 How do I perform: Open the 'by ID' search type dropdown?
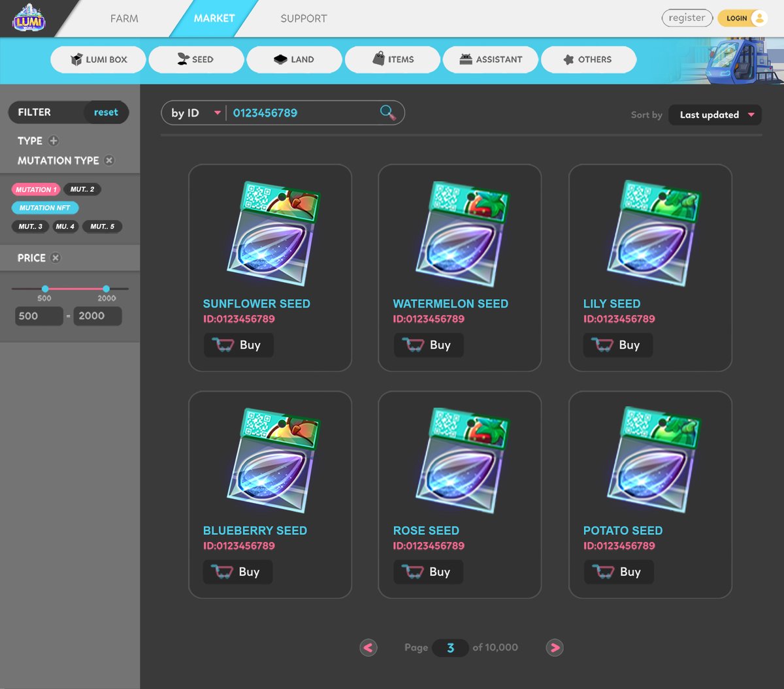195,113
